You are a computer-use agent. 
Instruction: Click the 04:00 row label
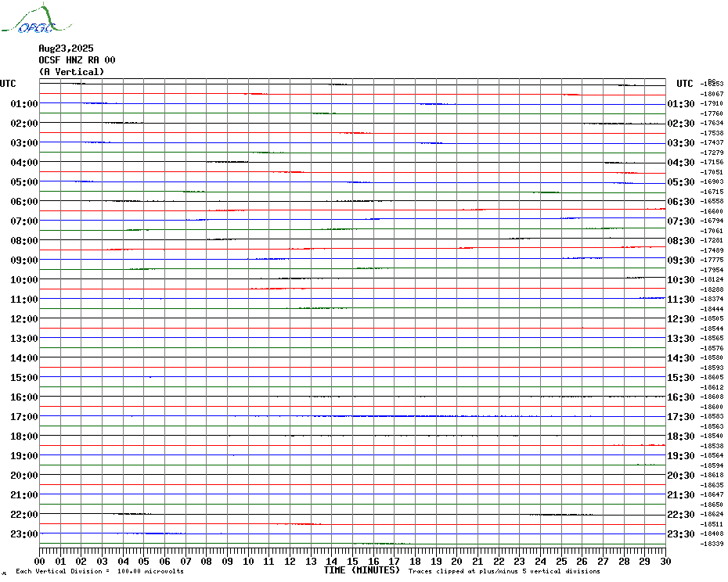tap(24, 163)
